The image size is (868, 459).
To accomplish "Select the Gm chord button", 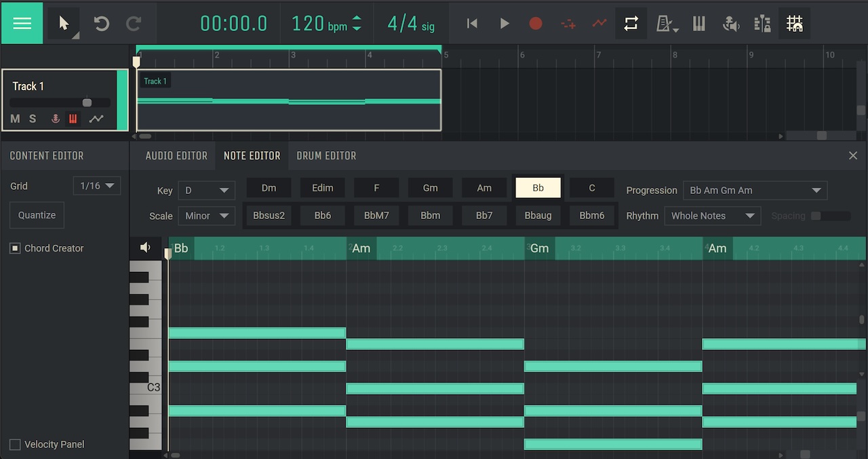I will click(430, 188).
